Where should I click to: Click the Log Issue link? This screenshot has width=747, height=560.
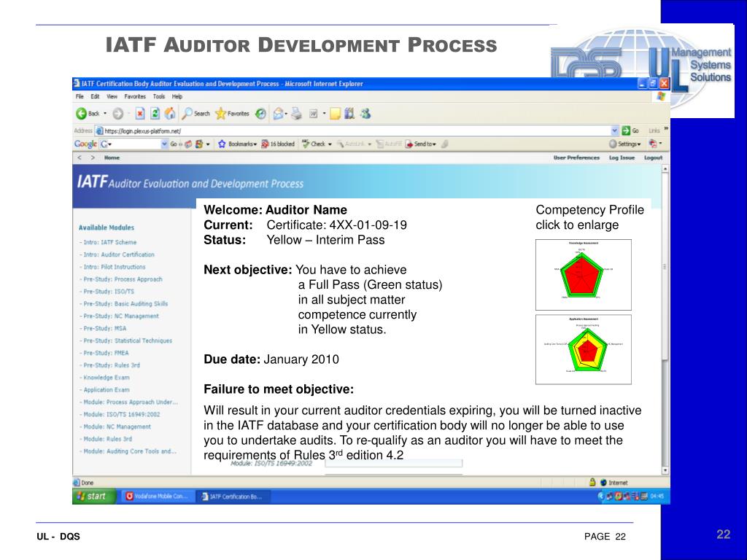point(622,157)
